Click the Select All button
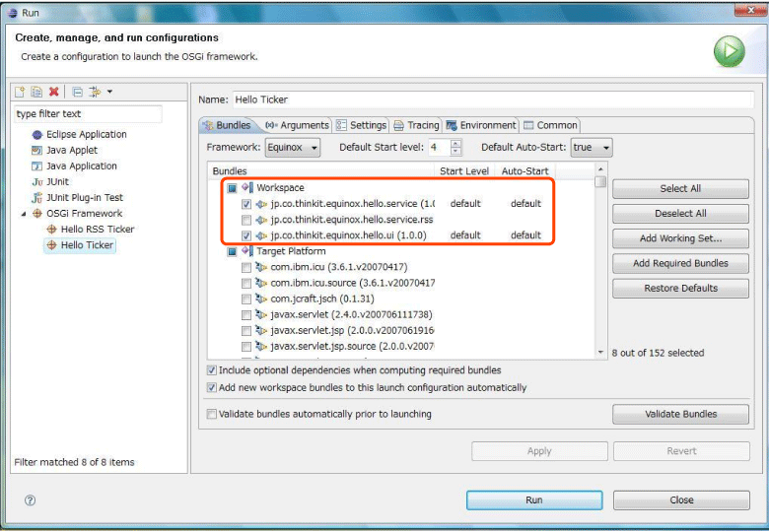Viewport: 769px width, 532px height. (680, 188)
